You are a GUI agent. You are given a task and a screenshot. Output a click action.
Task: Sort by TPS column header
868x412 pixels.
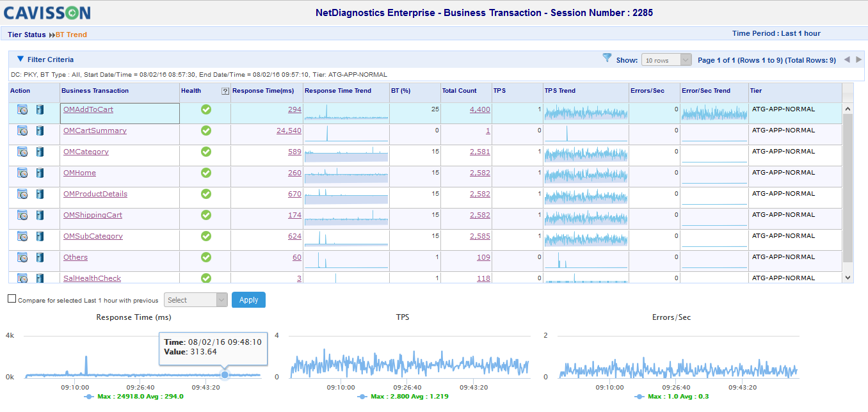click(x=499, y=91)
